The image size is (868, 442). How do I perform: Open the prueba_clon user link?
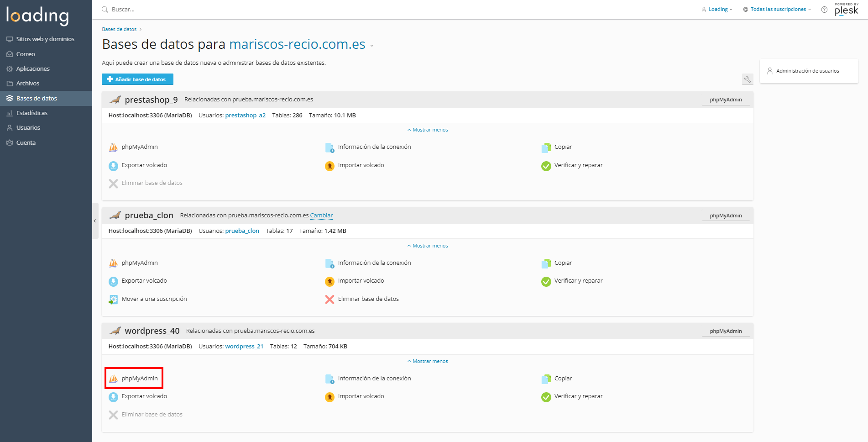[x=242, y=231]
